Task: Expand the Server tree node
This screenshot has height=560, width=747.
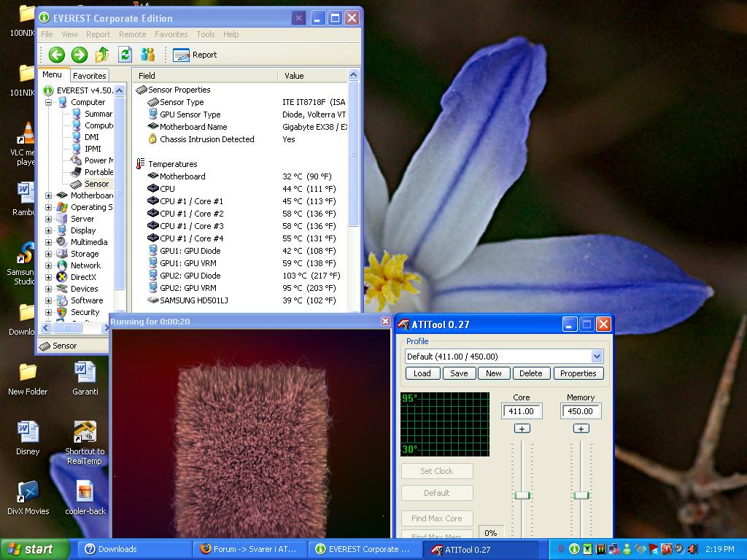Action: 49,219
